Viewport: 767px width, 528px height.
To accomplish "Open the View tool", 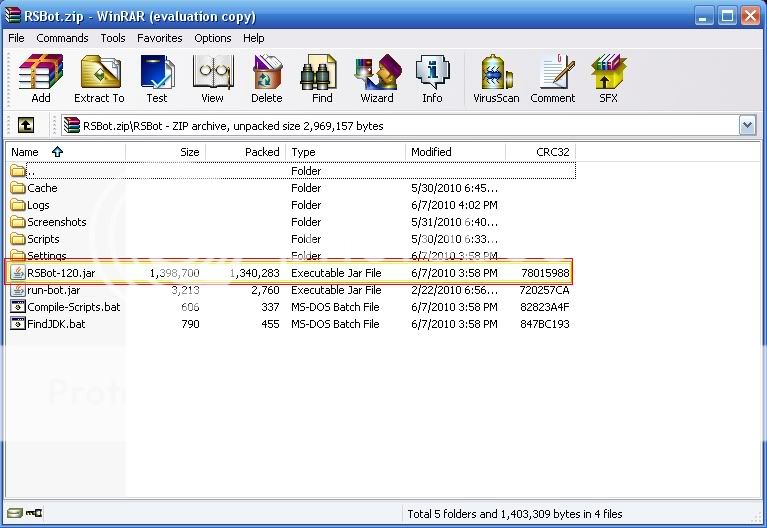I will pyautogui.click(x=212, y=78).
